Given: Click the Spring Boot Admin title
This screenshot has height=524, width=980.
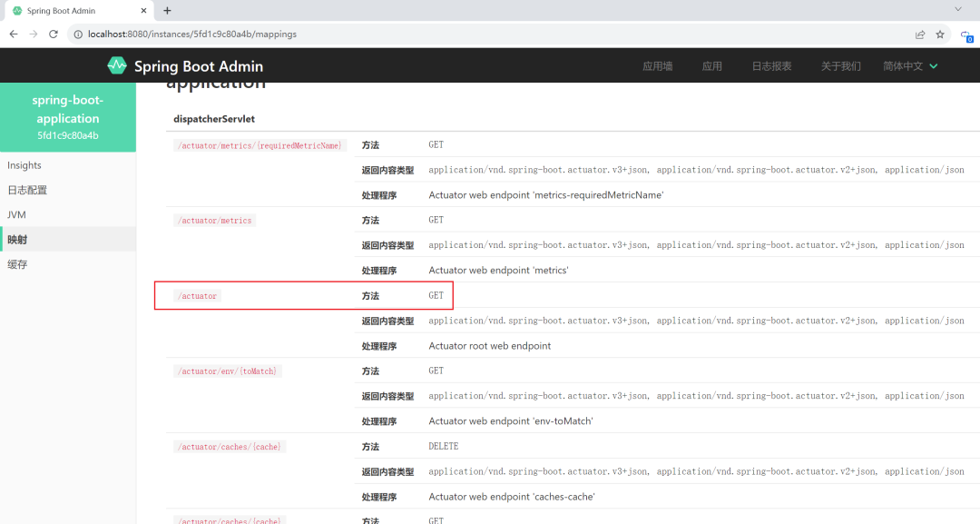Looking at the screenshot, I should 199,66.
